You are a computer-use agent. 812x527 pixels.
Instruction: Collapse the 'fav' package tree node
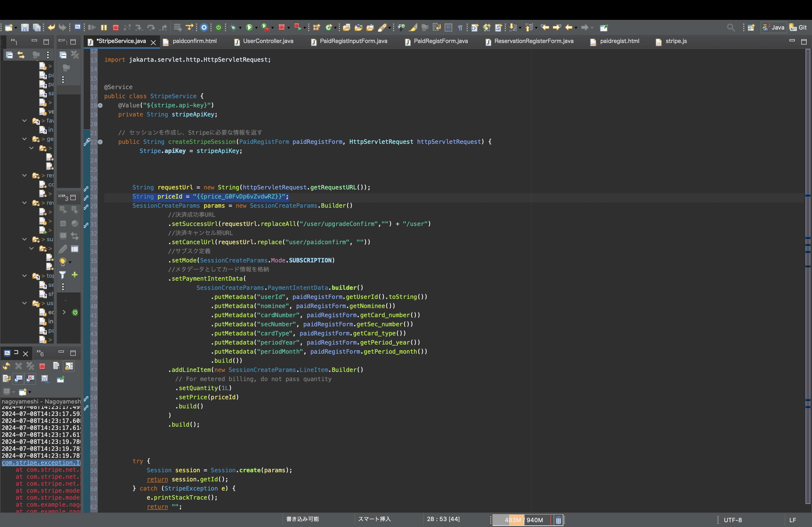pyautogui.click(x=24, y=121)
